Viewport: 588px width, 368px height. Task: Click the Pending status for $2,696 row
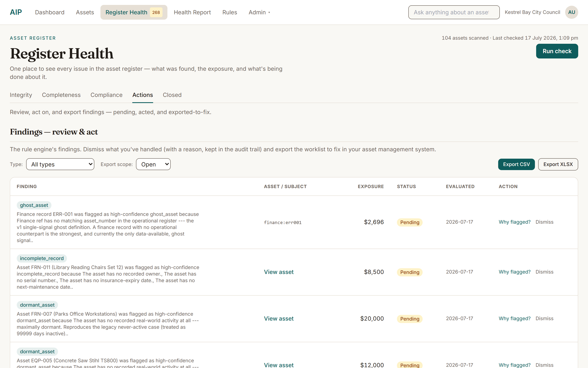(x=410, y=222)
